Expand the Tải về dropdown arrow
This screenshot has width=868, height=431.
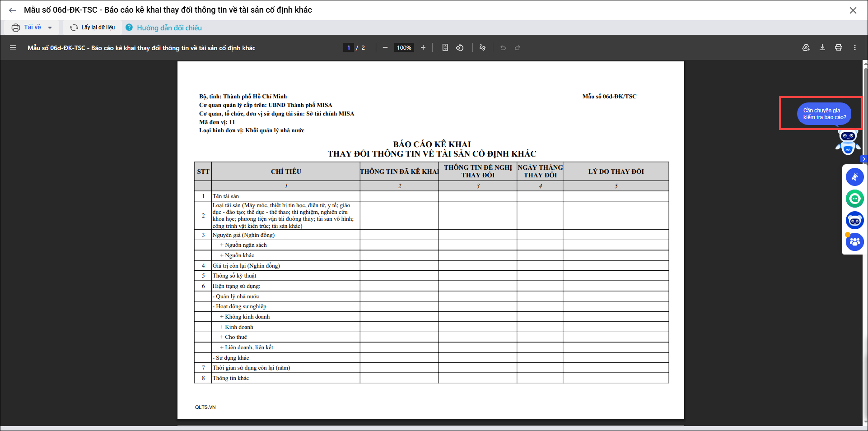pos(50,28)
